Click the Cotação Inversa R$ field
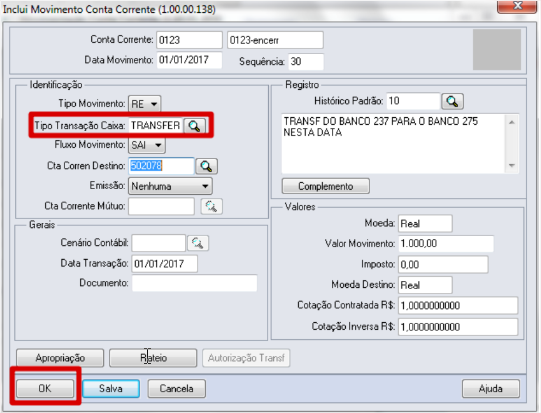Viewport: 541px width, 413px height. pos(458,327)
